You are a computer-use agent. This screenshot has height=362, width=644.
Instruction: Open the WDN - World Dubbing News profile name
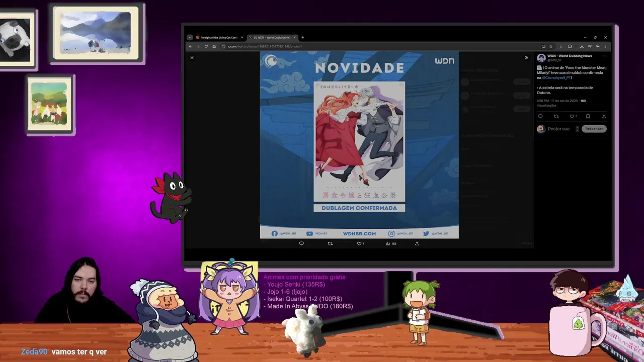(570, 56)
